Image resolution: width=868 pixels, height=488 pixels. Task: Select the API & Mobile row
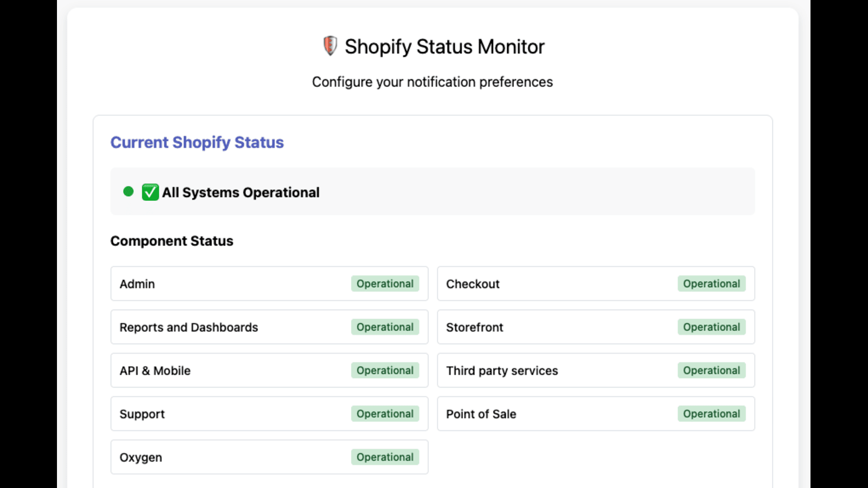[x=270, y=370]
